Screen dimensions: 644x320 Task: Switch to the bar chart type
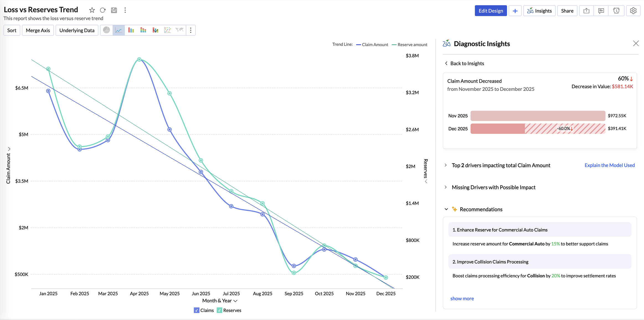131,30
